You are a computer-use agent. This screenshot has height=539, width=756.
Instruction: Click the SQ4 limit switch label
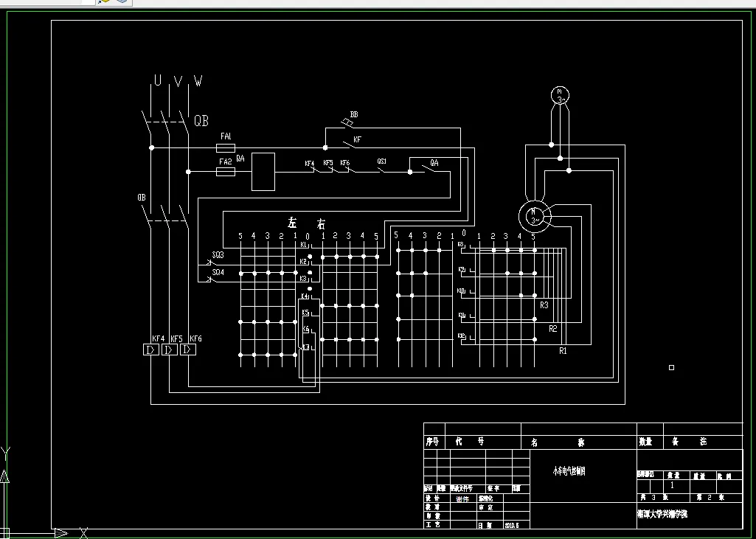(x=218, y=272)
